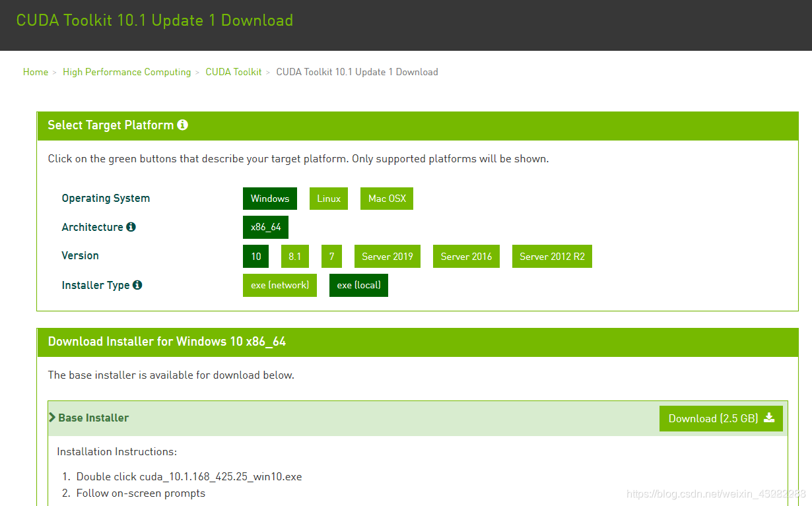Click the Version label
This screenshot has height=506, width=812.
(x=80, y=255)
